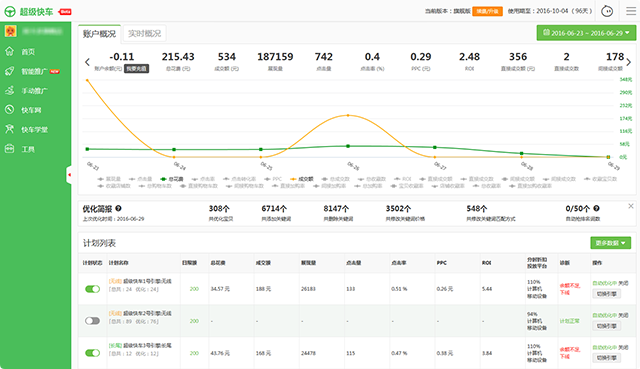Open 智能推广 rocket icon in sidebar
Viewport: 640px width, 369px height.
pos(9,71)
